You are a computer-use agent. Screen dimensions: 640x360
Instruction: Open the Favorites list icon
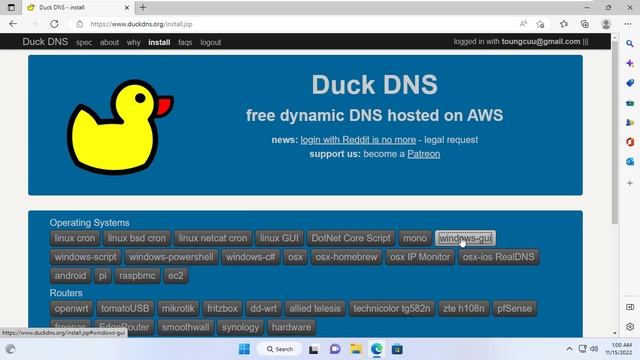coord(564,24)
